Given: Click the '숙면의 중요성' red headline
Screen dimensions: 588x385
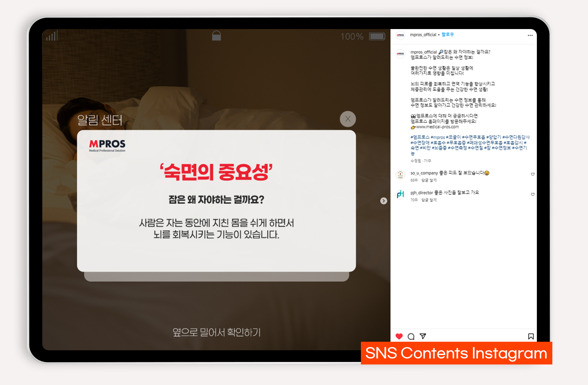Looking at the screenshot, I should (x=216, y=172).
